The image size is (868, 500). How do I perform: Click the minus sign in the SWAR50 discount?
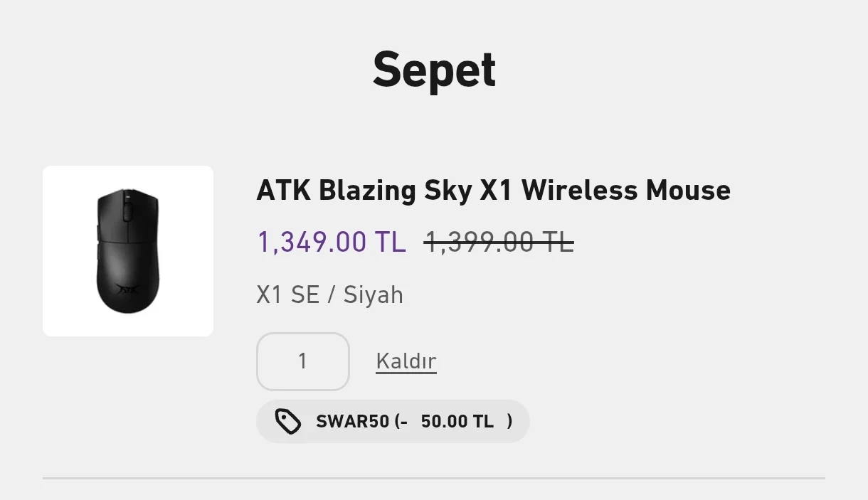[403, 422]
